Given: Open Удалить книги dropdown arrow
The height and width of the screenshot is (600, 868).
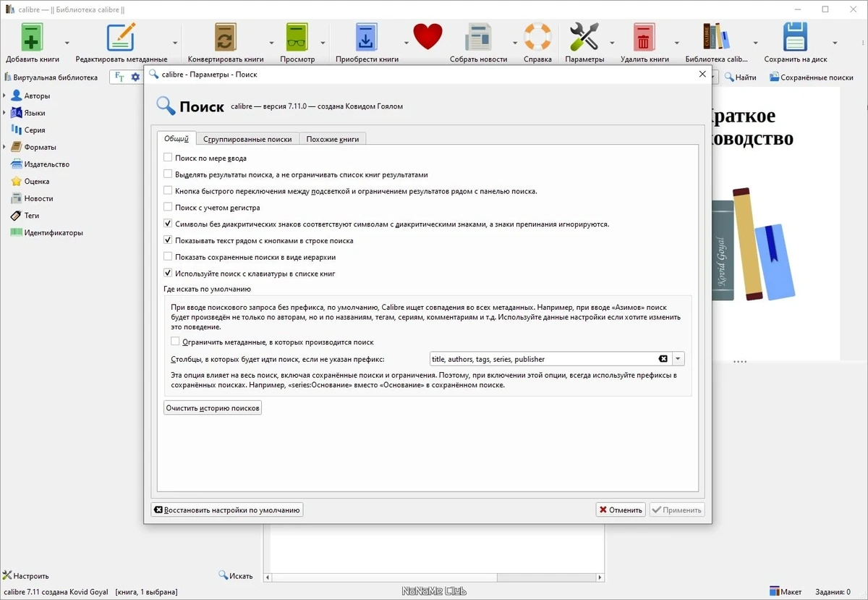Looking at the screenshot, I should pos(677,42).
